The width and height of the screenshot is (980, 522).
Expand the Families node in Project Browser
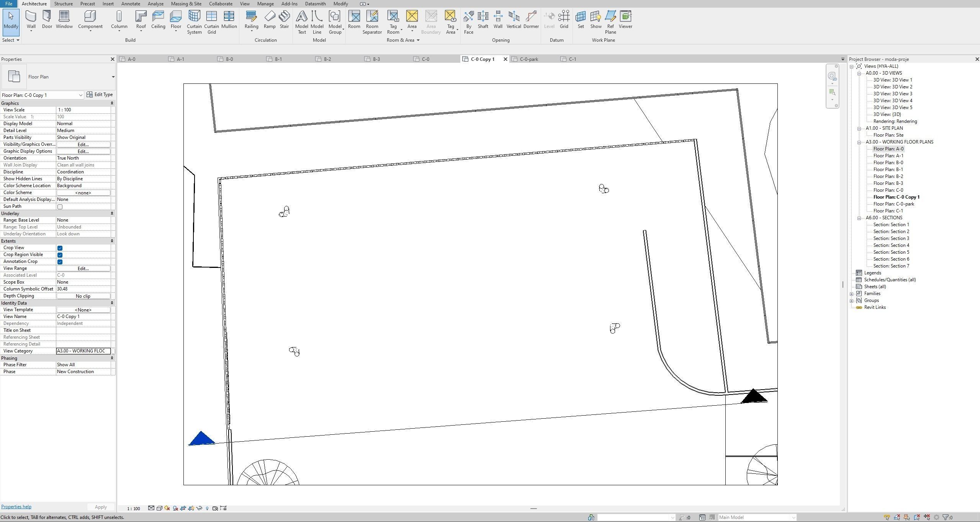coord(852,294)
